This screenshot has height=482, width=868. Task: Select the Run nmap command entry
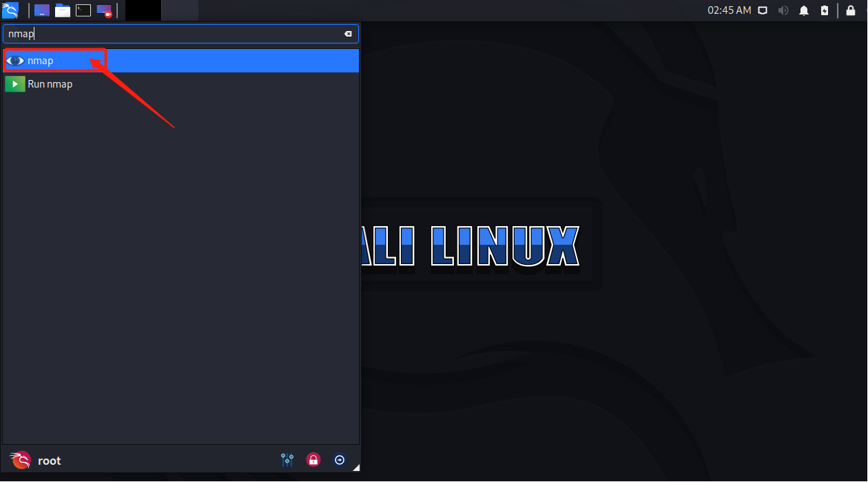181,84
